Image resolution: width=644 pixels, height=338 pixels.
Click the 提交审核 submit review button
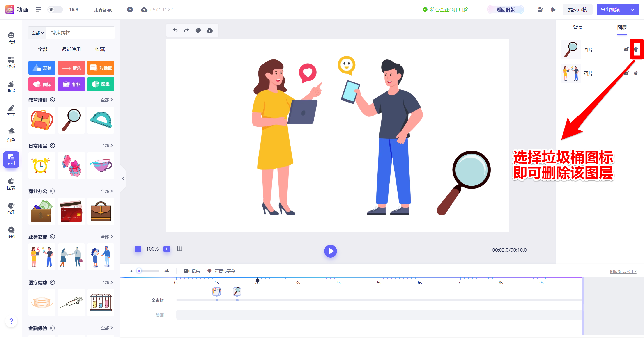[577, 9]
